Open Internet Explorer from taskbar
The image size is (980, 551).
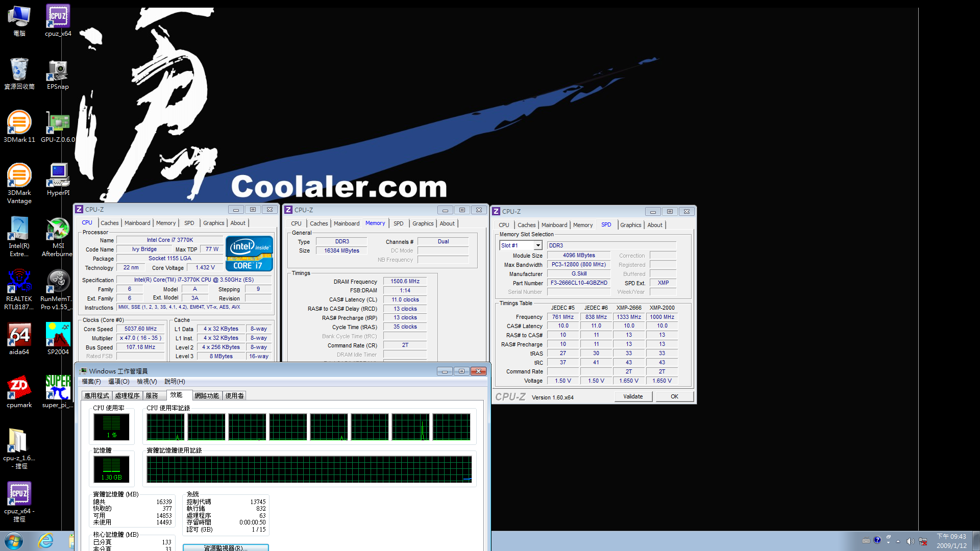(46, 541)
